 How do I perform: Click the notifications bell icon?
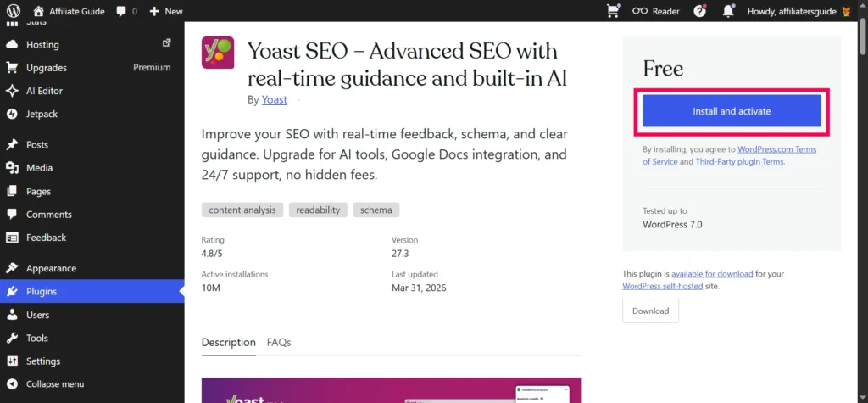coord(727,11)
